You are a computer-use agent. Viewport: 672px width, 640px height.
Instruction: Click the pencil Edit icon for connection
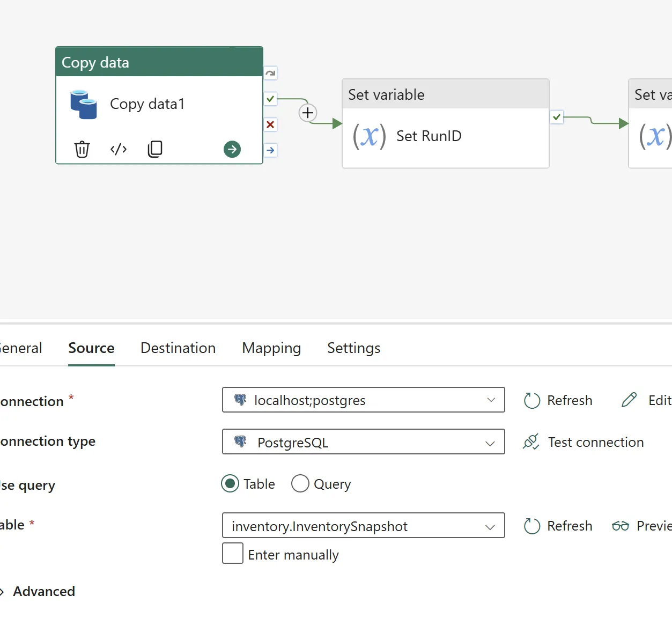(x=629, y=400)
